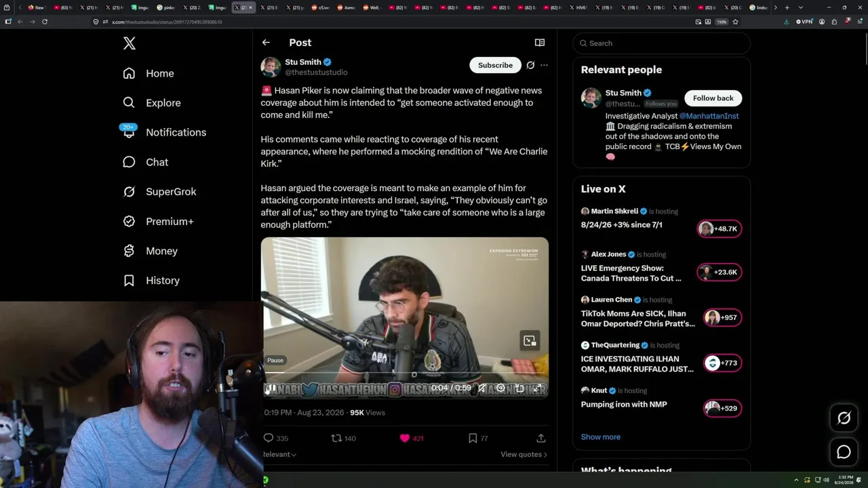This screenshot has height=488, width=868.
Task: Click the browser forward button
Action: point(32,22)
